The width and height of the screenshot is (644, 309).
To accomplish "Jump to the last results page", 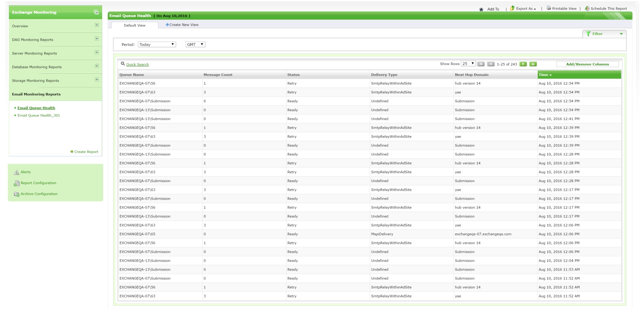I will coord(533,64).
